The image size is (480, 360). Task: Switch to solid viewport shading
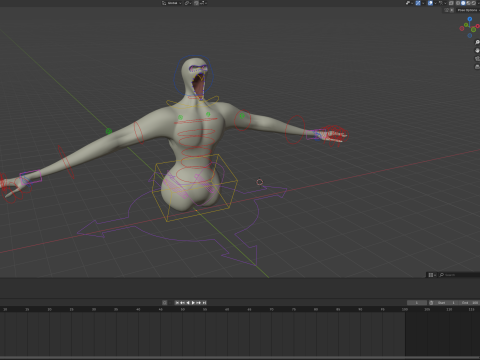[x=463, y=3]
